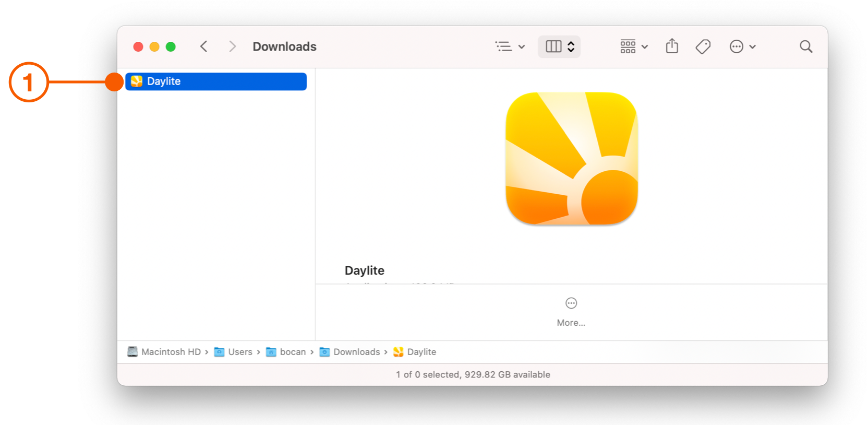This screenshot has width=868, height=425.
Task: Select the Daylite file in the list
Action: [x=216, y=81]
